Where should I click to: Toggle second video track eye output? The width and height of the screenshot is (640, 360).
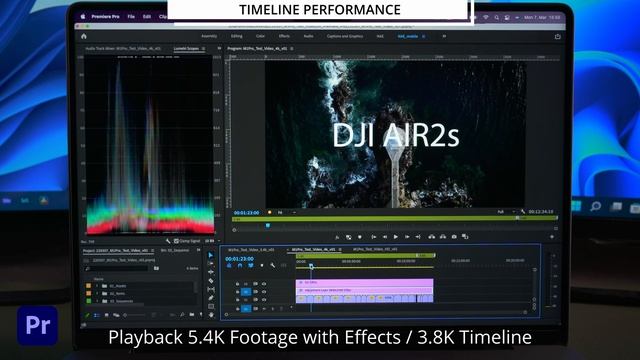(264, 292)
